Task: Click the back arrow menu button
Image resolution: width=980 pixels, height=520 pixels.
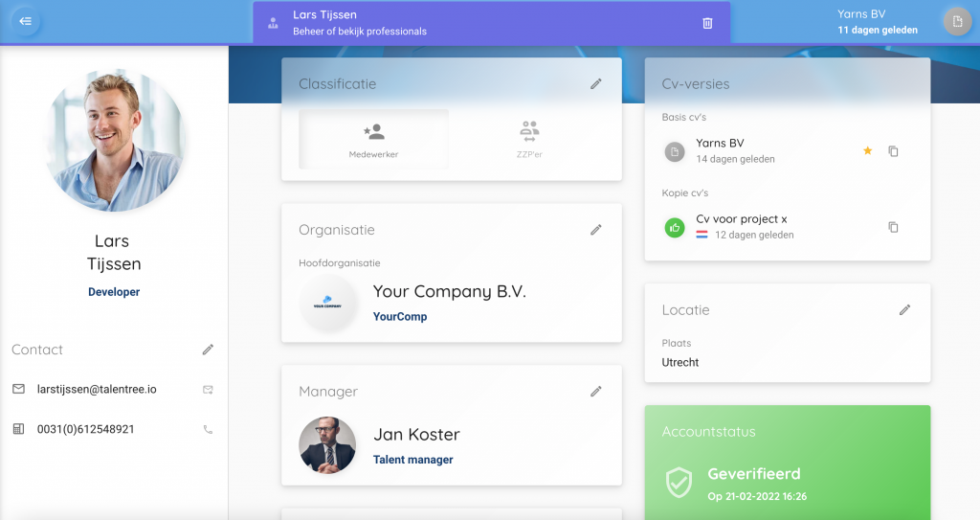Action: pyautogui.click(x=25, y=21)
